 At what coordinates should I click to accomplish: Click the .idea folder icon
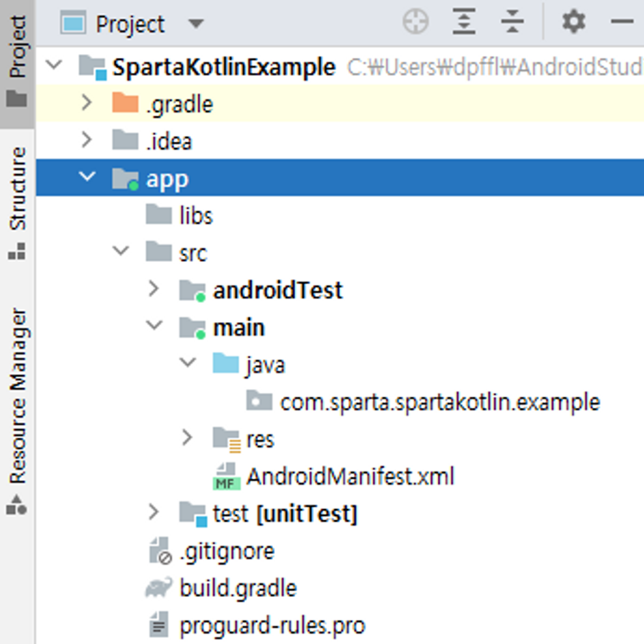(x=125, y=140)
